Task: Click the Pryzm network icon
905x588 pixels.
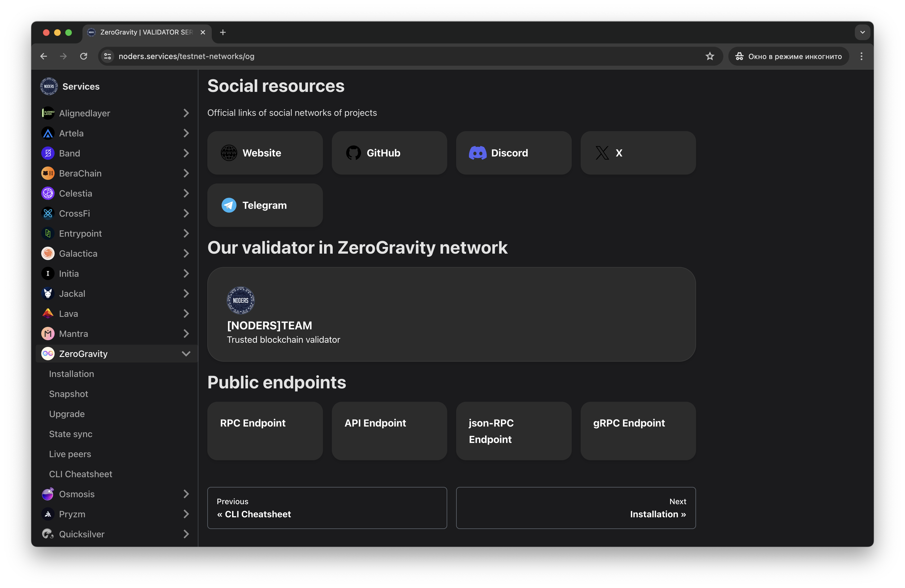Action: [x=48, y=514]
